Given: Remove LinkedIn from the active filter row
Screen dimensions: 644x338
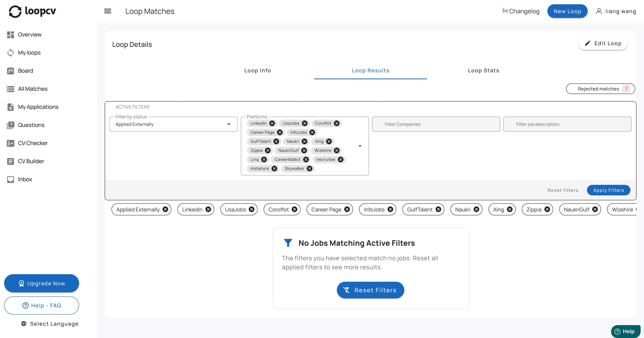Looking at the screenshot, I should (x=208, y=209).
